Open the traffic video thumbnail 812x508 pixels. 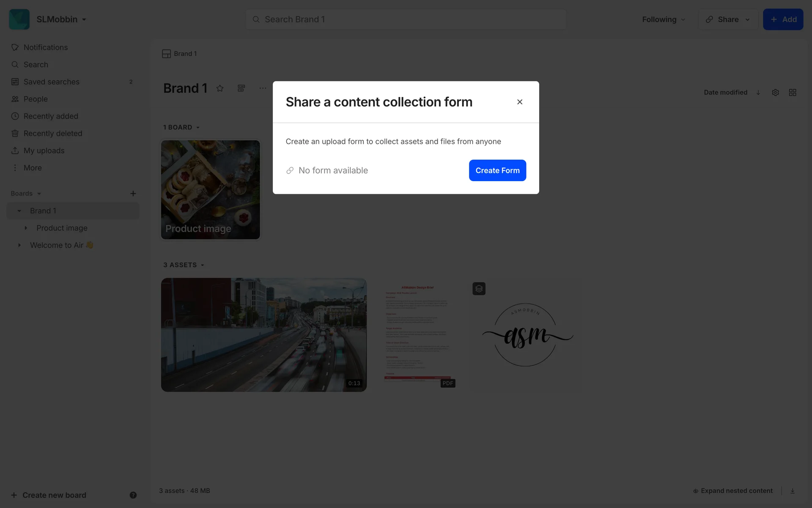point(264,334)
